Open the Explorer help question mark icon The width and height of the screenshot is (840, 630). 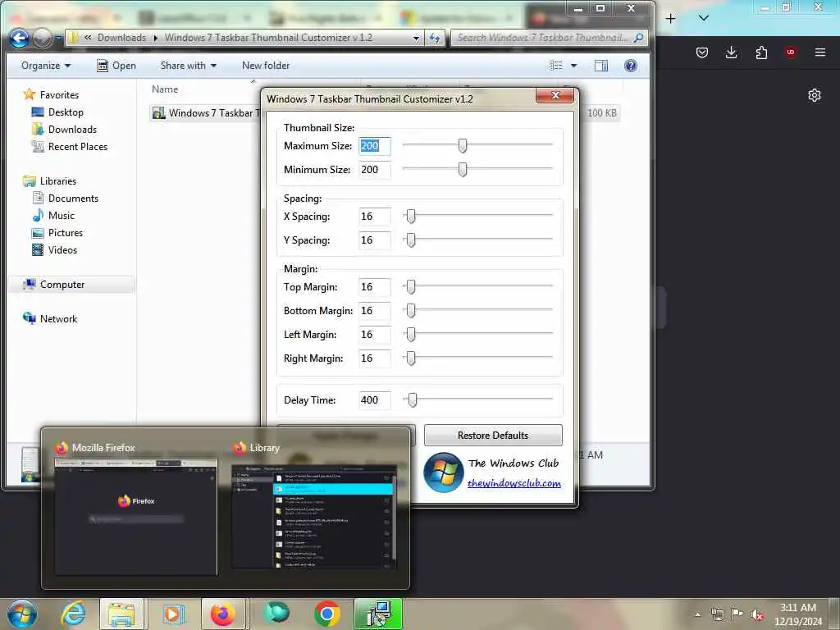point(631,66)
